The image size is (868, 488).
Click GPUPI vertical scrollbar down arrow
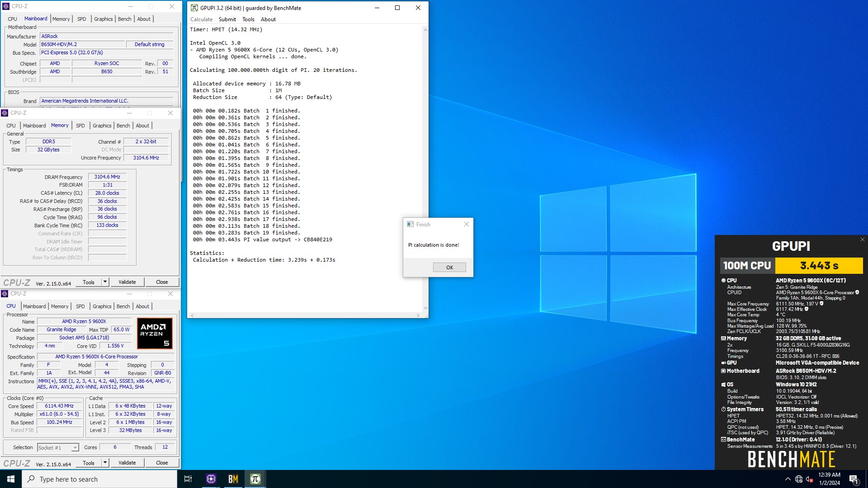[425, 308]
